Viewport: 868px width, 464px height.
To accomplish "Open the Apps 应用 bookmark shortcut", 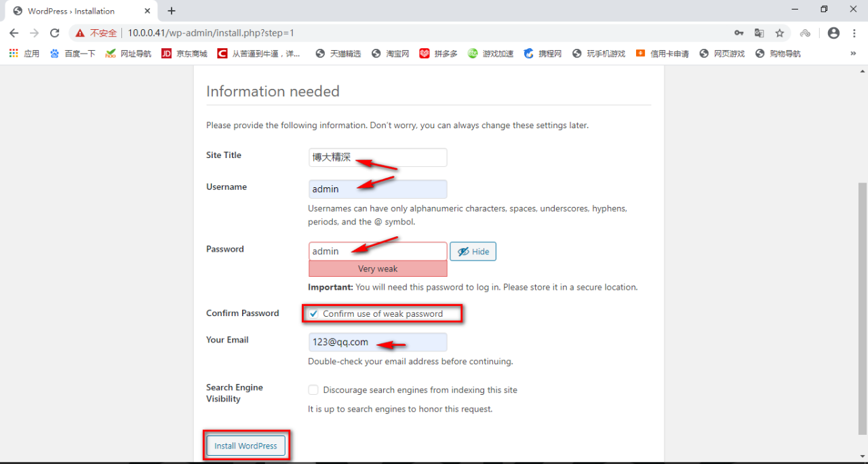I will (24, 54).
